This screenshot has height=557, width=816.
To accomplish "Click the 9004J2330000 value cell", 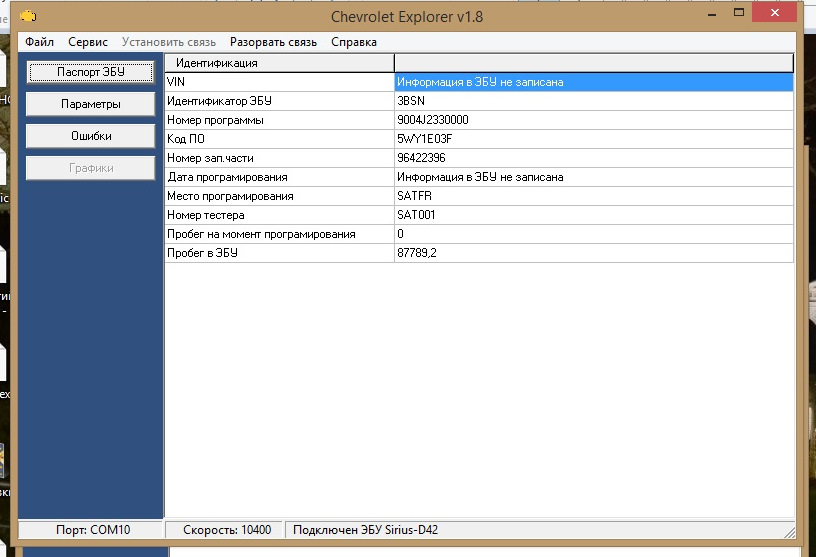I will pyautogui.click(x=594, y=120).
